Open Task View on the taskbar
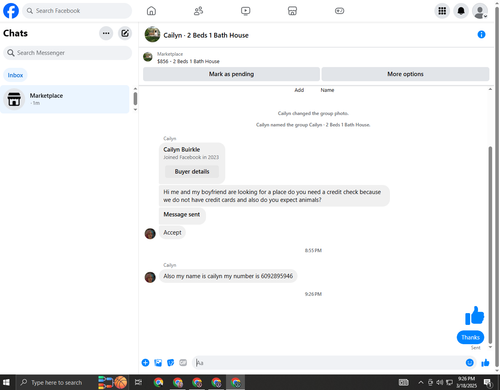The width and height of the screenshot is (500, 390). 138,382
